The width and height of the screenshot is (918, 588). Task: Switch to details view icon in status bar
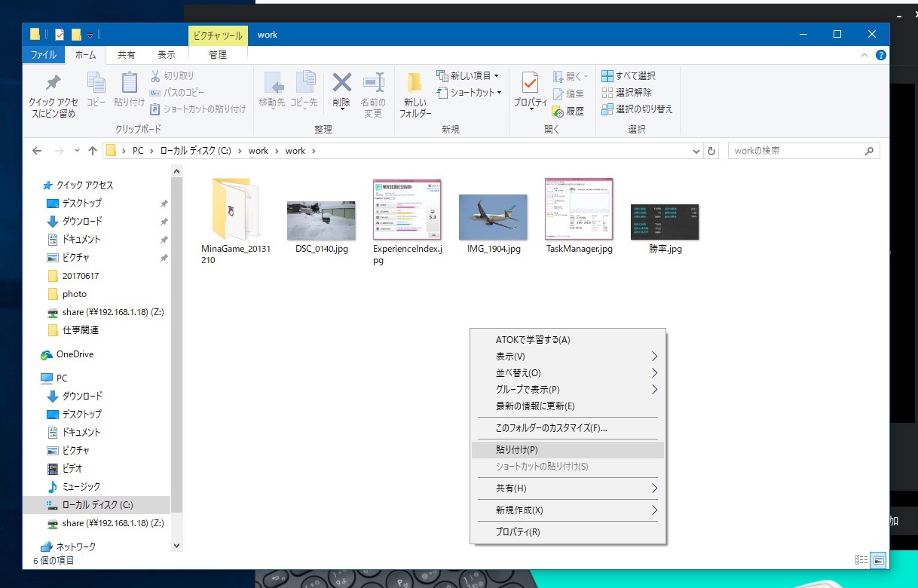click(861, 560)
